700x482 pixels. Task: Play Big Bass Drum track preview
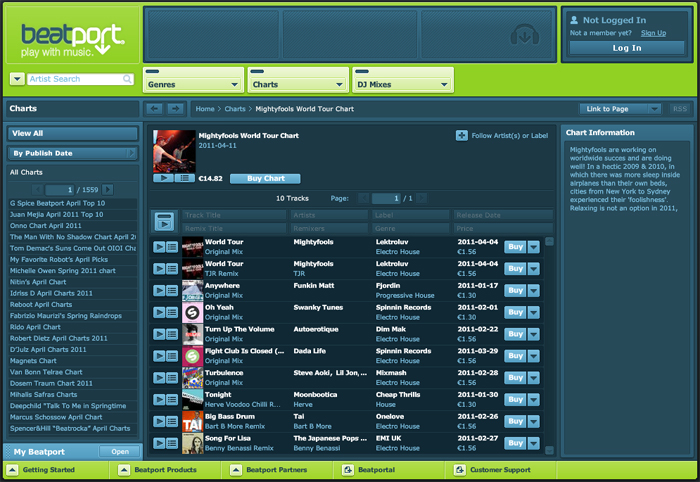pyautogui.click(x=159, y=421)
